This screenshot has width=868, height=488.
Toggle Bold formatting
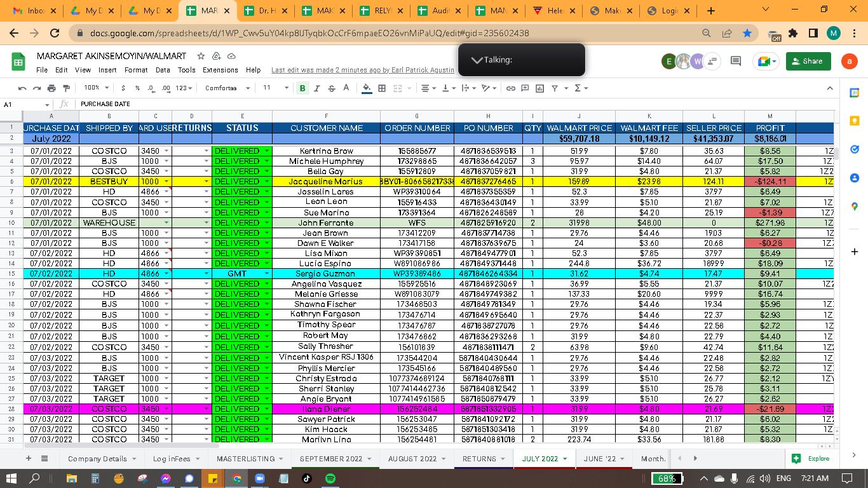click(x=302, y=88)
